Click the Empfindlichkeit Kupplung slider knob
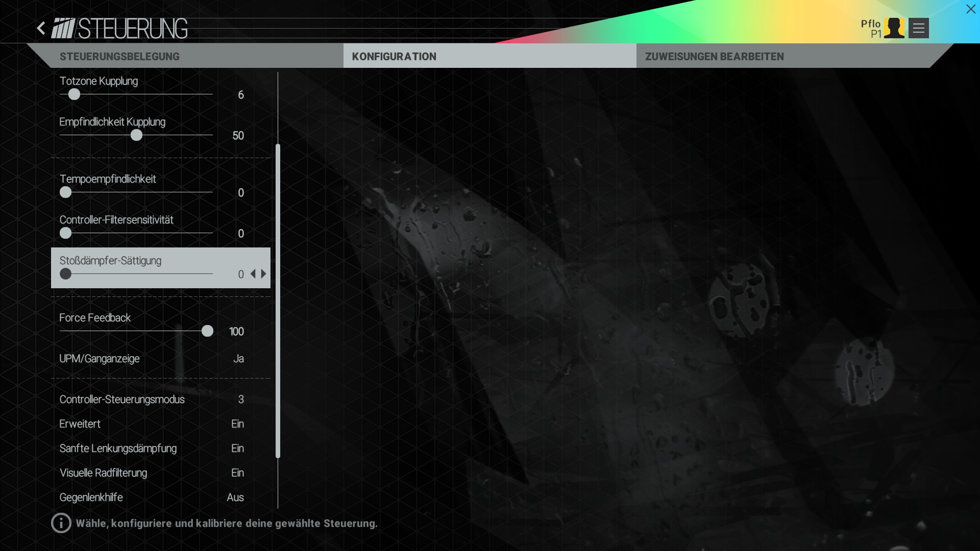The width and height of the screenshot is (980, 551). click(x=136, y=135)
